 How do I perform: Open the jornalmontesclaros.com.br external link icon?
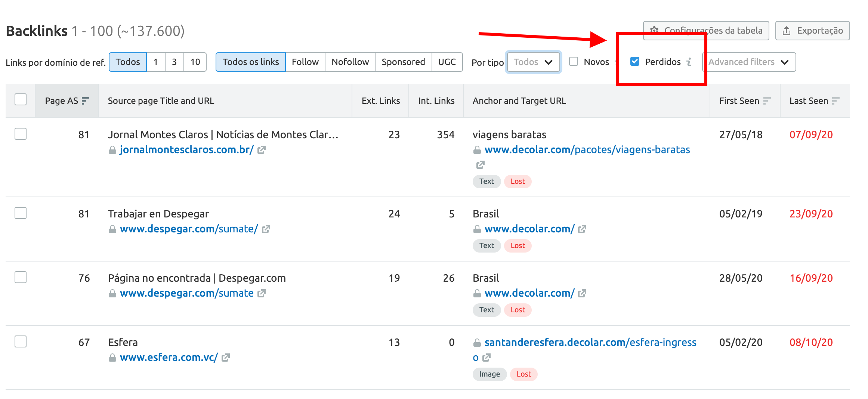262,150
